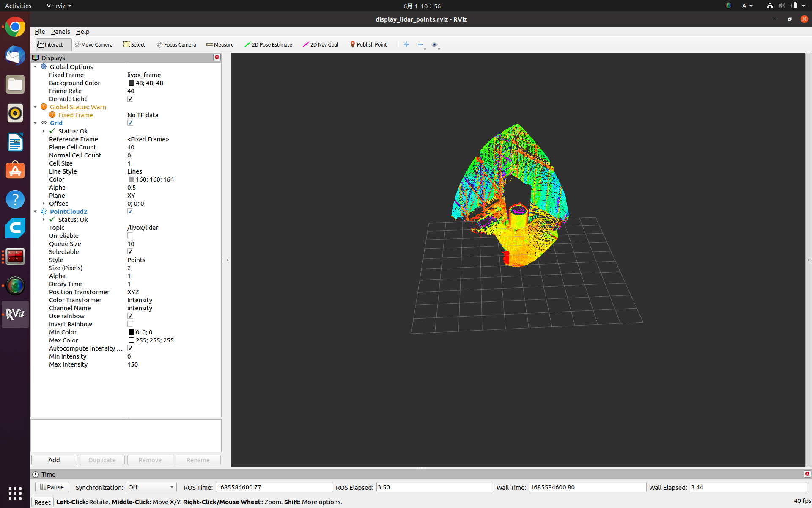Toggle the Default Light checkbox
The image size is (812, 508).
tap(130, 99)
